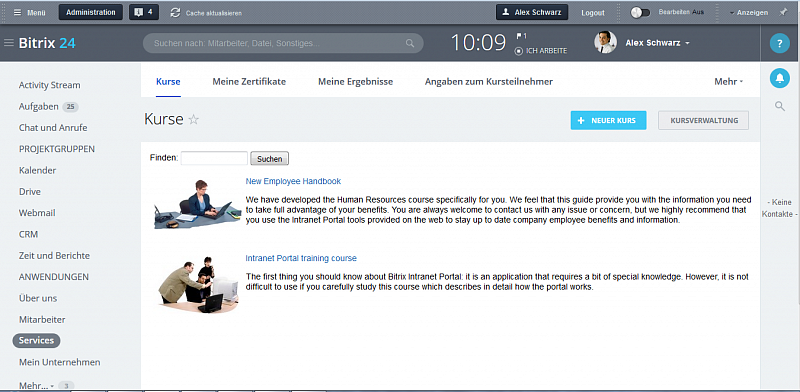The height and width of the screenshot is (392, 800).
Task: Open Activity Stream in the sidebar
Action: [x=49, y=85]
